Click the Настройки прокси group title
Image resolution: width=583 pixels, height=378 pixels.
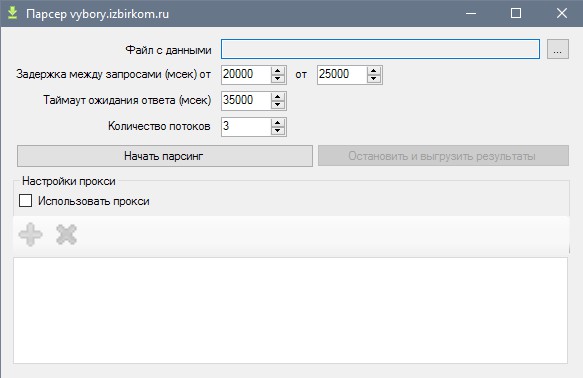coord(69,181)
